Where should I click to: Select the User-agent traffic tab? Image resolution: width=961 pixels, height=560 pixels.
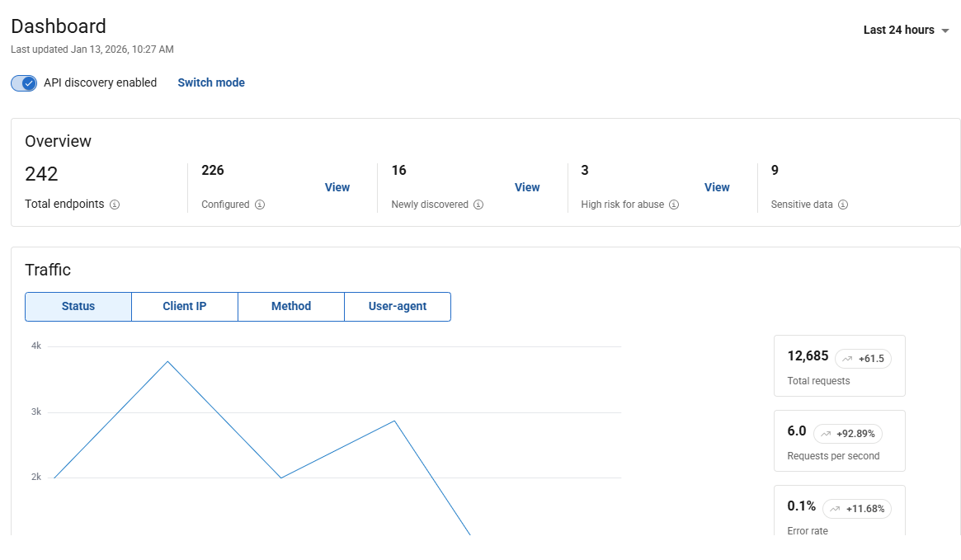[x=397, y=306]
